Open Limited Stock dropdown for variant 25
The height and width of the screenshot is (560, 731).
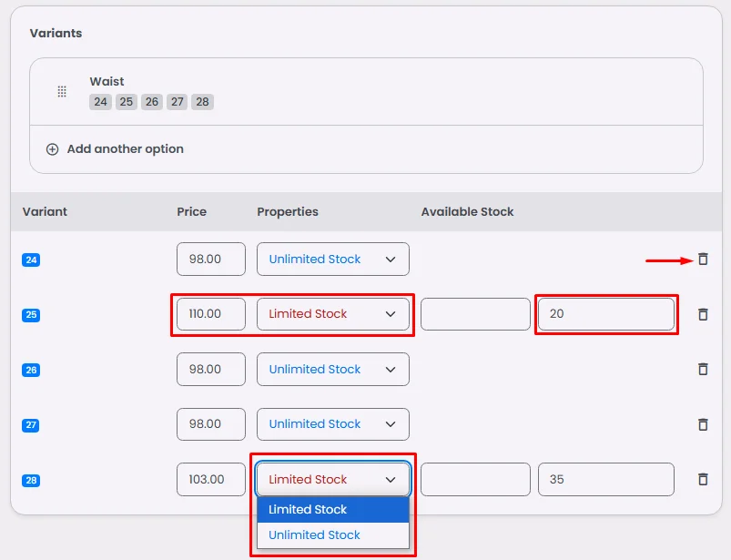[x=332, y=314]
